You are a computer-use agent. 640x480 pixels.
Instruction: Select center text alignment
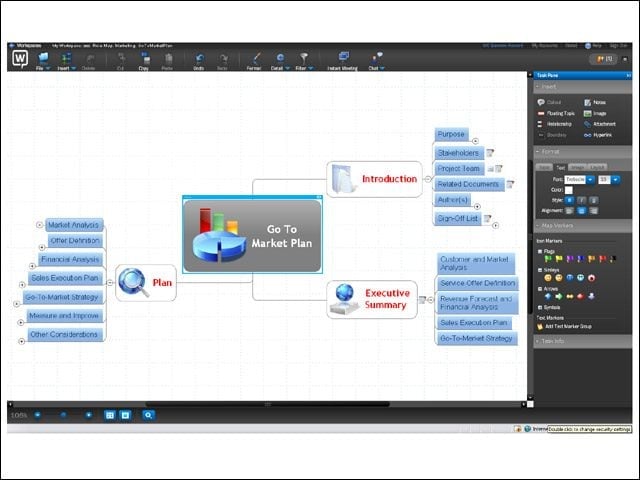582,211
